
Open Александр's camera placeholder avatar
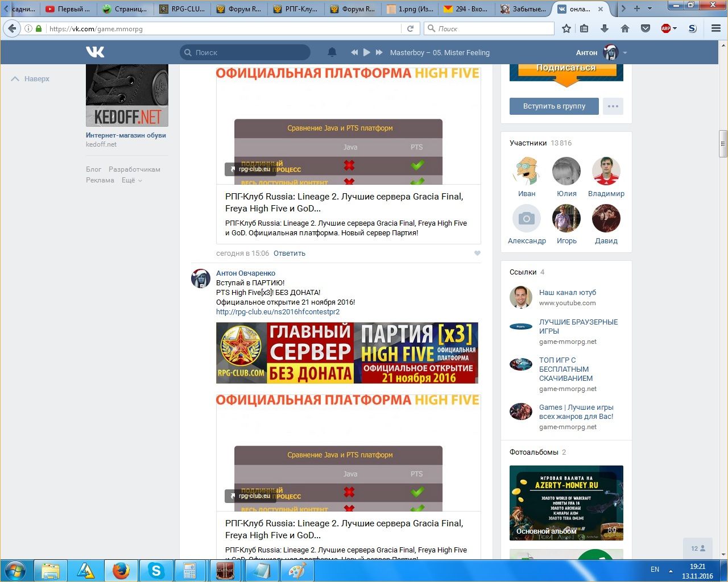tap(527, 218)
